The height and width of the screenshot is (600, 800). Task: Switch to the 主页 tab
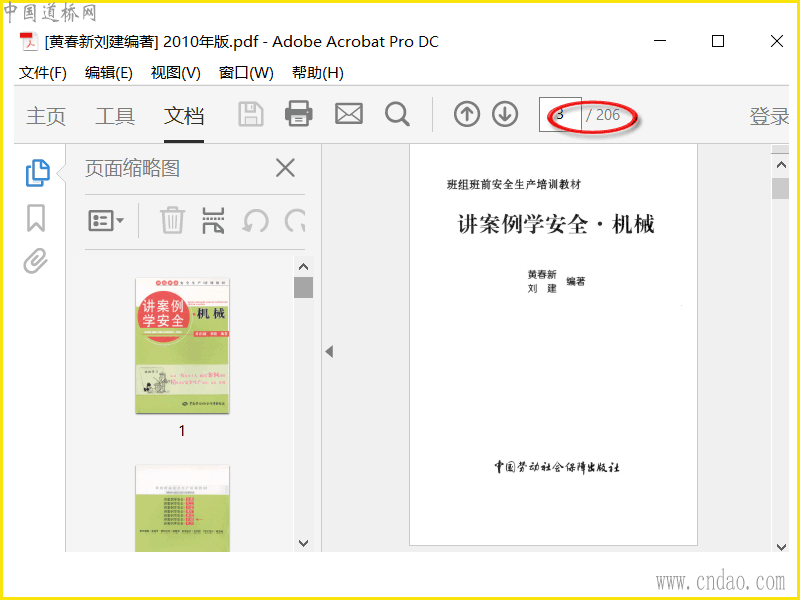coord(46,116)
